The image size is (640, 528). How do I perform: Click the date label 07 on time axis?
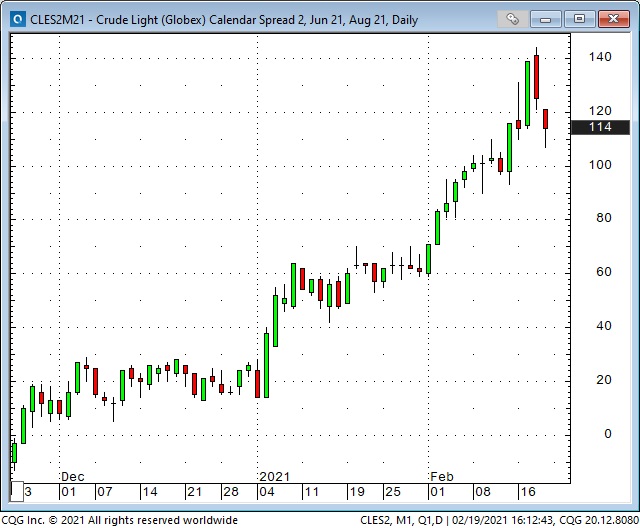pos(104,492)
